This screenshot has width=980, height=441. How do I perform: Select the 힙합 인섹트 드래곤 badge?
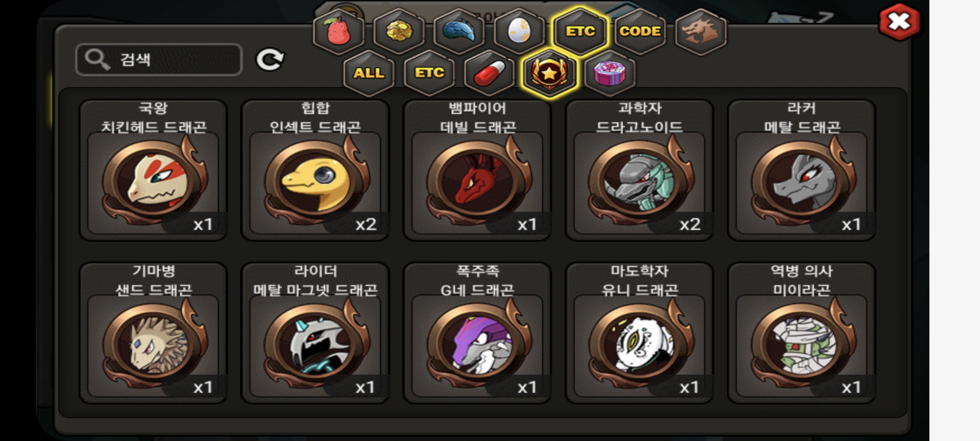pos(315,170)
